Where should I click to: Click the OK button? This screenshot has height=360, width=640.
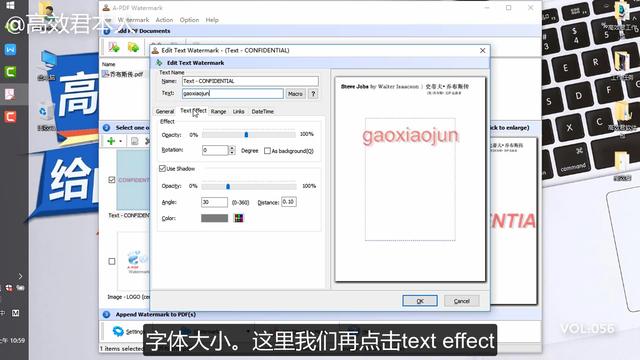pyautogui.click(x=420, y=301)
